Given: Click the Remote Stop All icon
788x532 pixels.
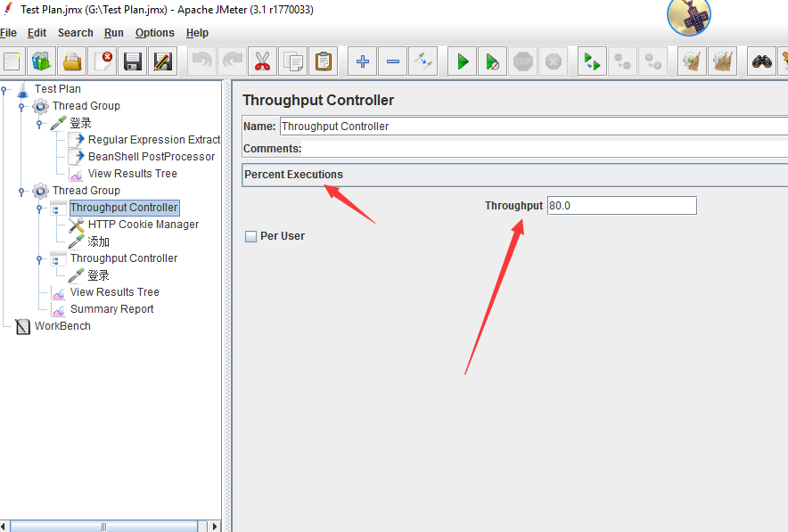Looking at the screenshot, I should tap(622, 61).
